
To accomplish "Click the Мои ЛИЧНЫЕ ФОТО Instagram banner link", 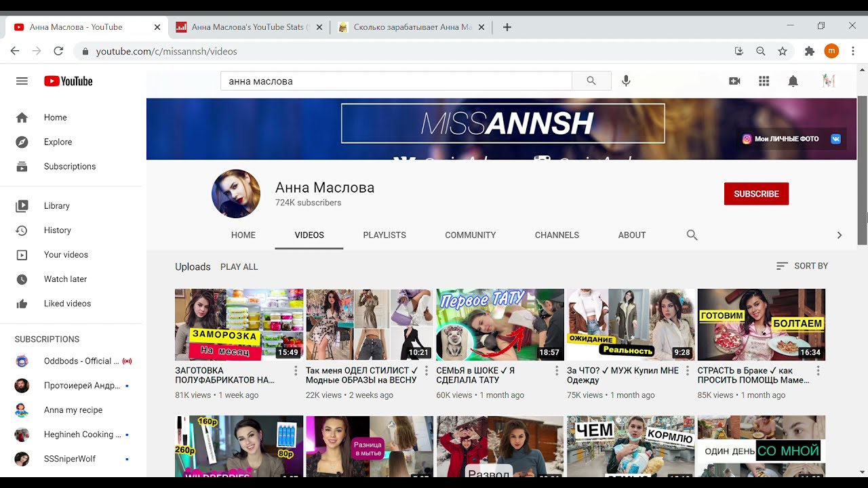I will pos(781,138).
